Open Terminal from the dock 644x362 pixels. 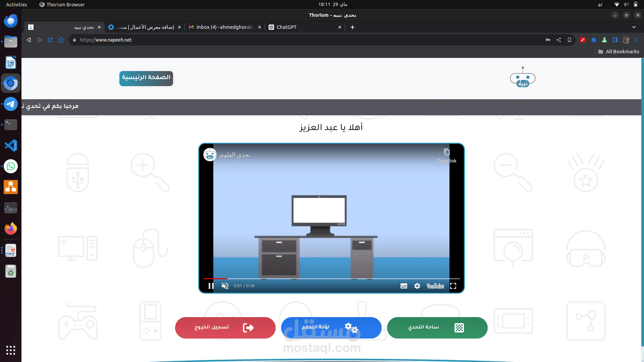(11, 125)
